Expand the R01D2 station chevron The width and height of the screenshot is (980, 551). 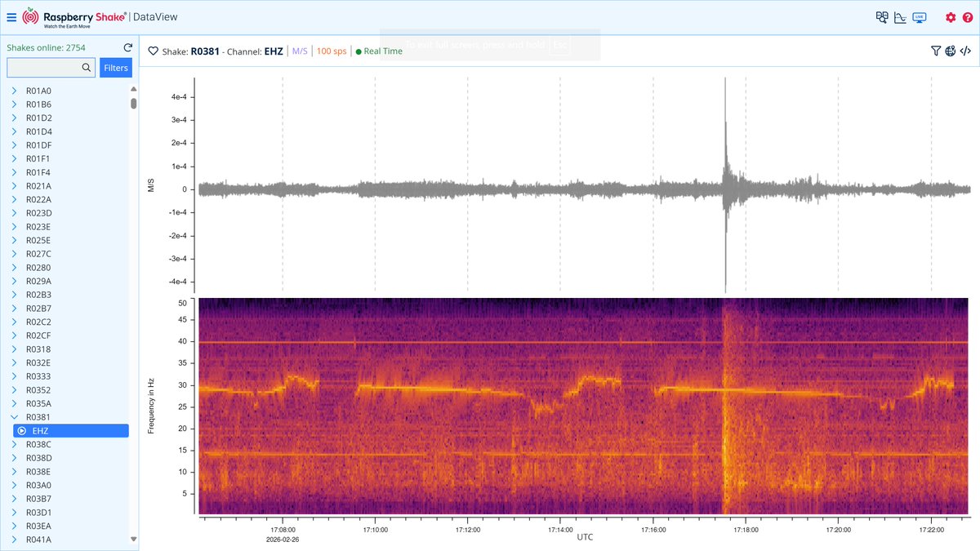point(14,118)
